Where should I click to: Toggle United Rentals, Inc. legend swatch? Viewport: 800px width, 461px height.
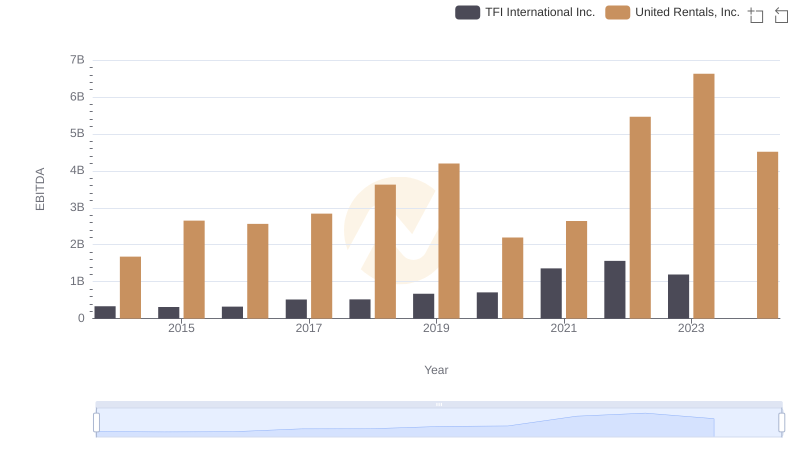tap(617, 12)
